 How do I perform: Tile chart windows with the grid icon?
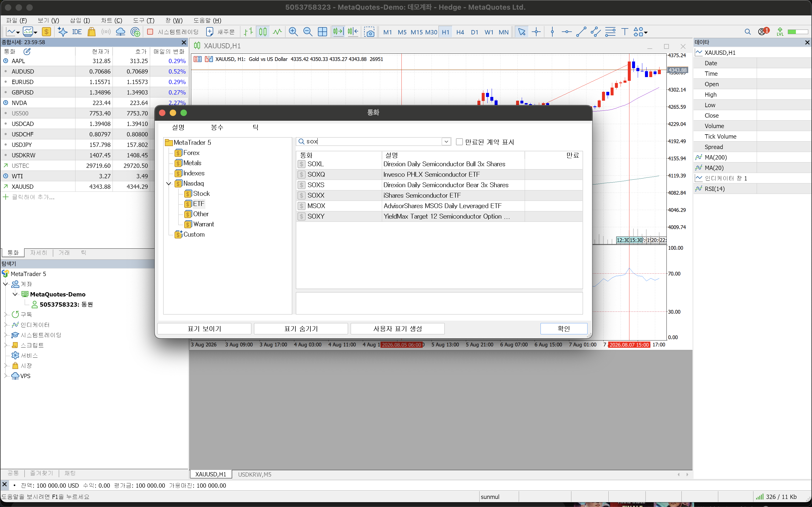(322, 32)
